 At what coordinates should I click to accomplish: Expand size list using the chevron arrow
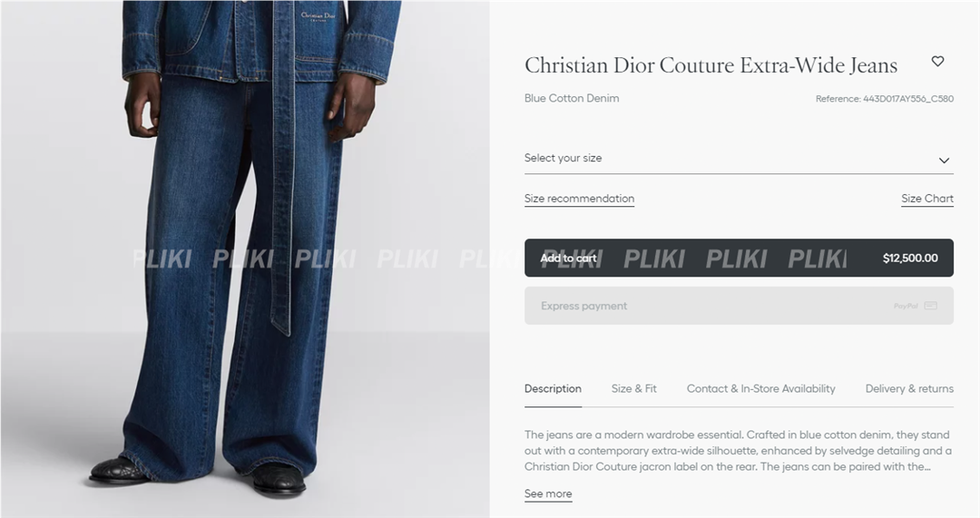[x=944, y=161]
